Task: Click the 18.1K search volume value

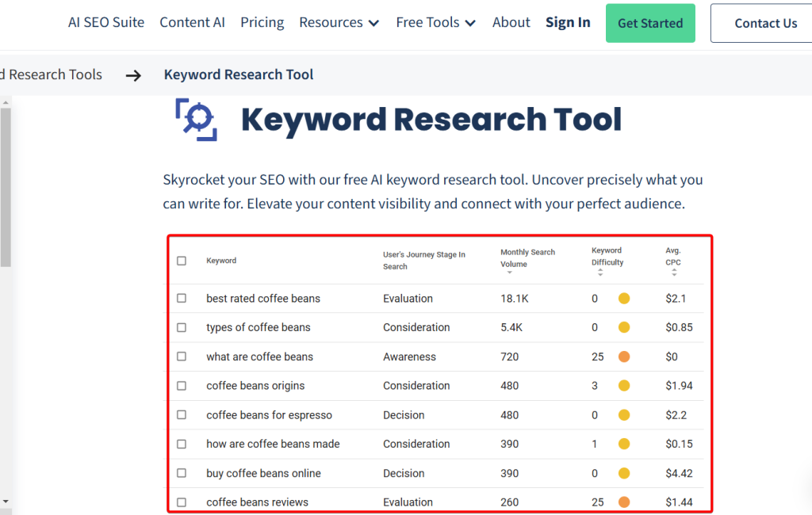Action: [514, 299]
